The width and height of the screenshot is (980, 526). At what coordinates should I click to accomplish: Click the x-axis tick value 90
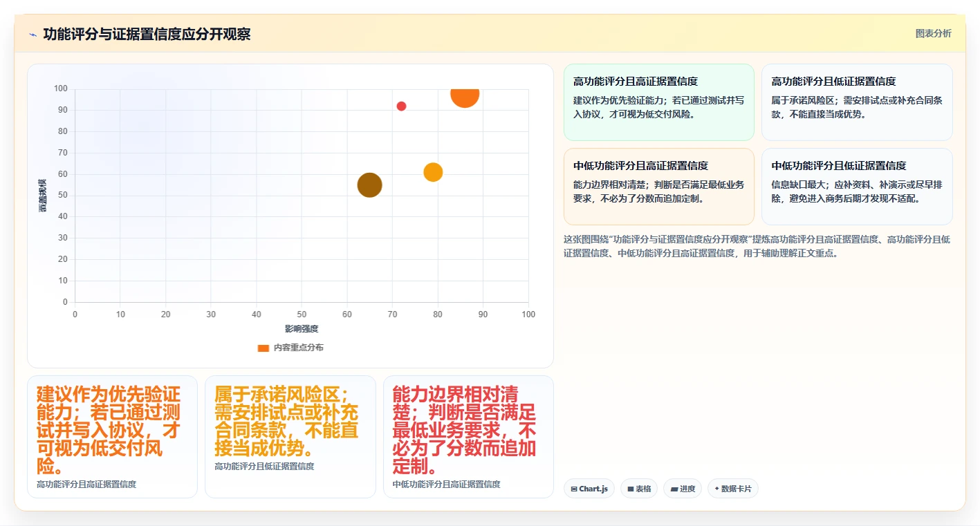[483, 314]
